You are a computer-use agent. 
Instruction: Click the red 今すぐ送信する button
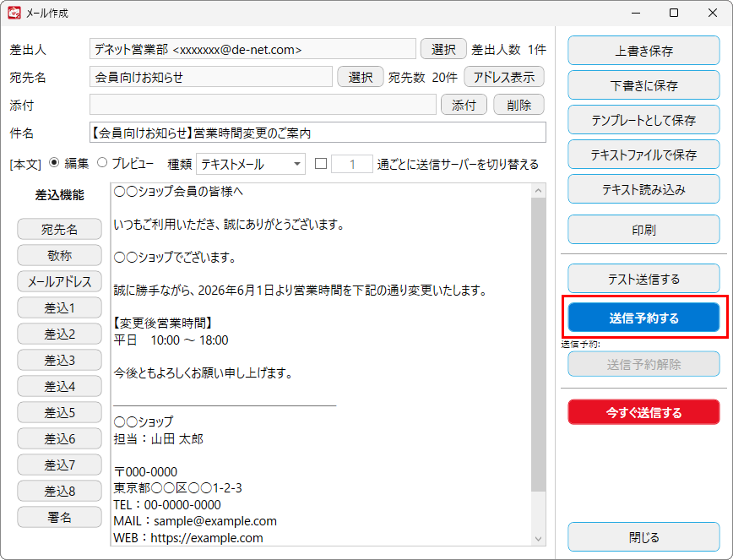[x=643, y=412]
